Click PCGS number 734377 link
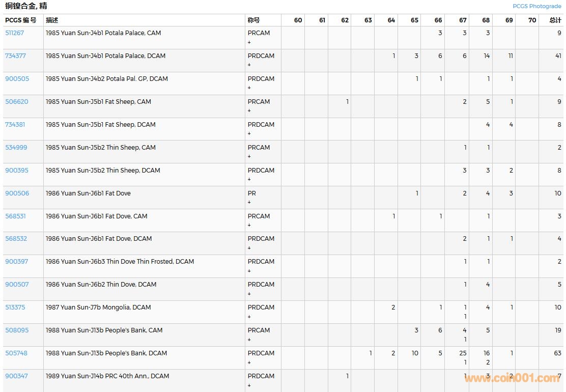566x392 pixels. [15, 56]
